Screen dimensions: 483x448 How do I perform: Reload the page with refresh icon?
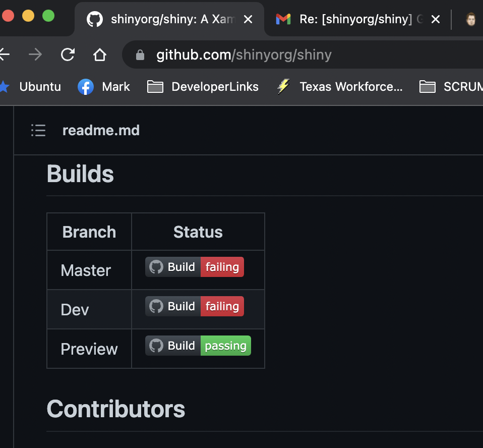coord(68,54)
